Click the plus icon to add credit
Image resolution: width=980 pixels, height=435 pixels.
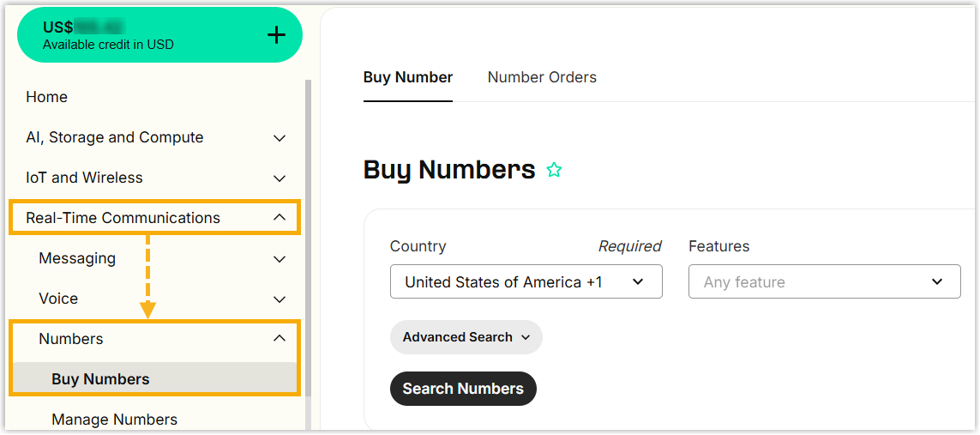pos(276,35)
